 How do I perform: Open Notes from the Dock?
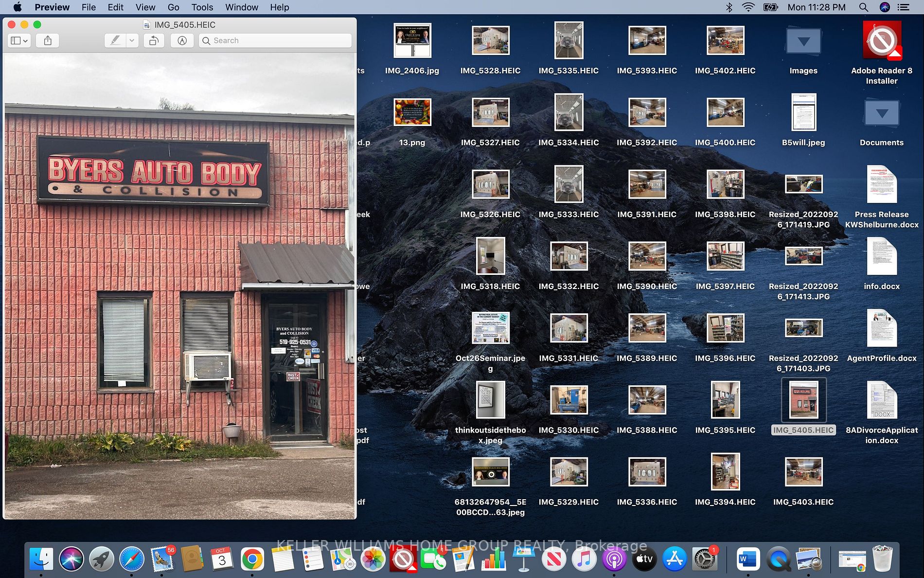click(x=282, y=560)
